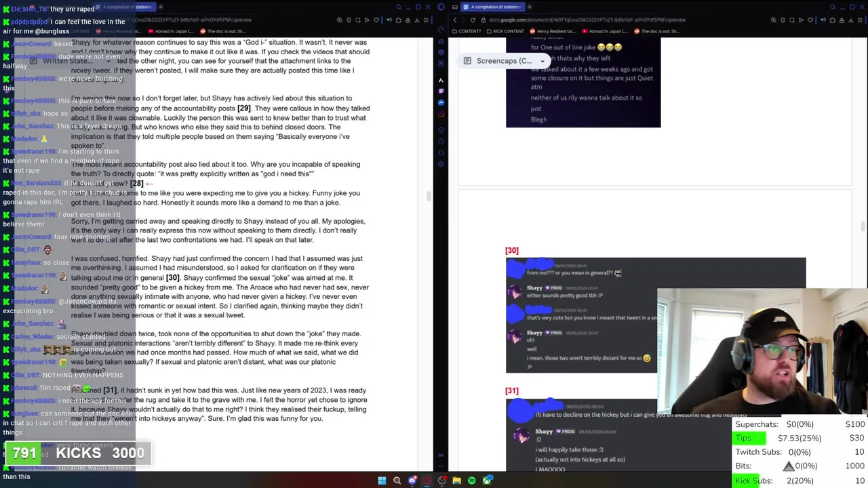This screenshot has width=868, height=488.
Task: Click the workspaces icon beside the right window's tab
Action: click(x=454, y=7)
